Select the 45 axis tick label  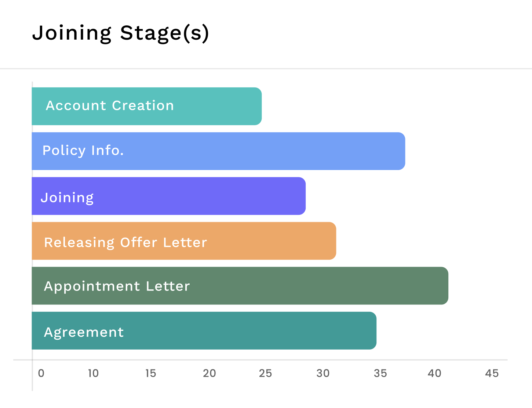pos(492,373)
